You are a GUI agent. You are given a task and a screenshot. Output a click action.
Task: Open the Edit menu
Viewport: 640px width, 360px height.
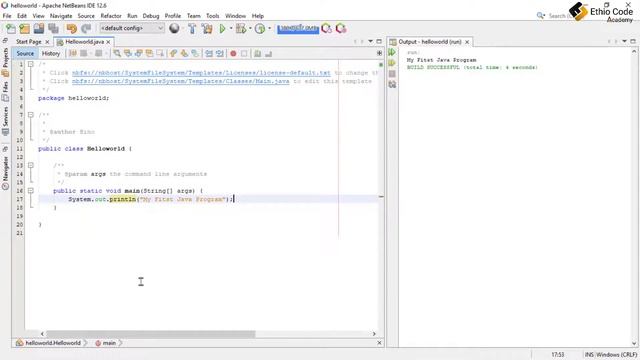tap(22, 16)
